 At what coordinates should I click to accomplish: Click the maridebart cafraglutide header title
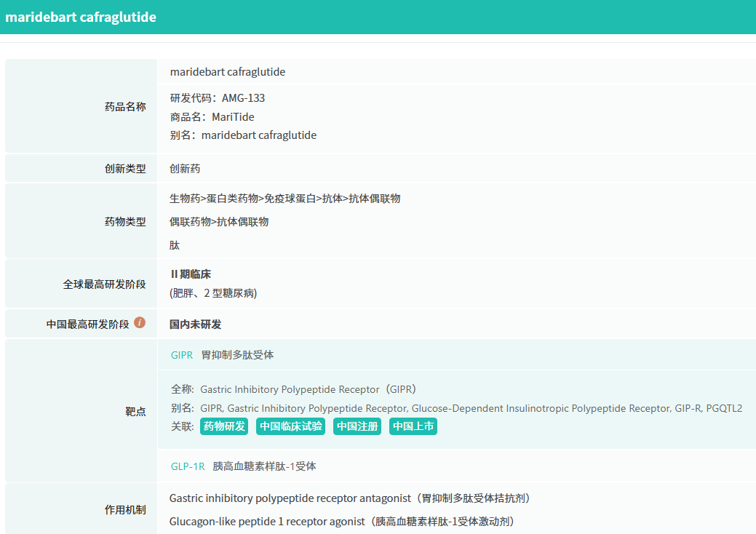81,17
